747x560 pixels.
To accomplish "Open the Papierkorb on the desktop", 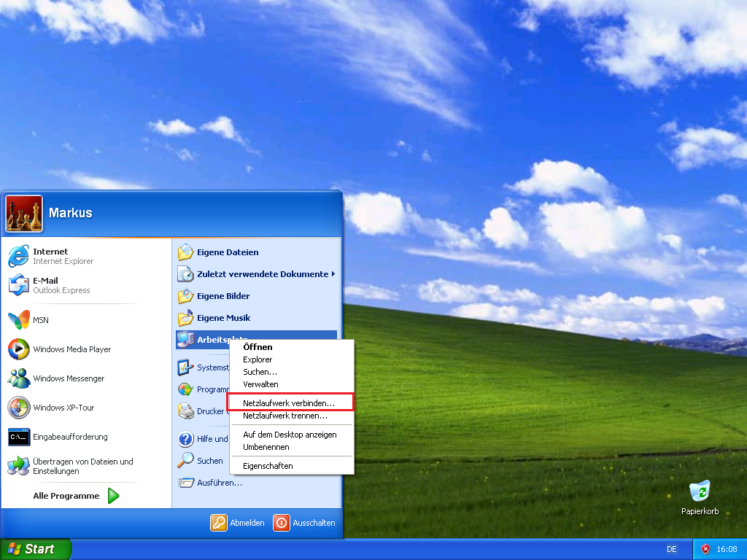I will point(700,497).
